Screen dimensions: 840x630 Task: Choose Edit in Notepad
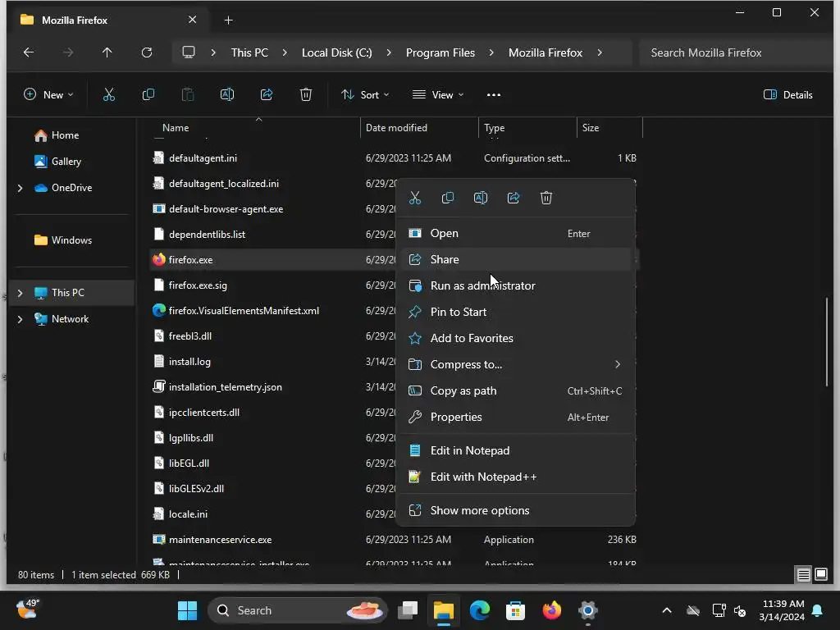pos(515,450)
